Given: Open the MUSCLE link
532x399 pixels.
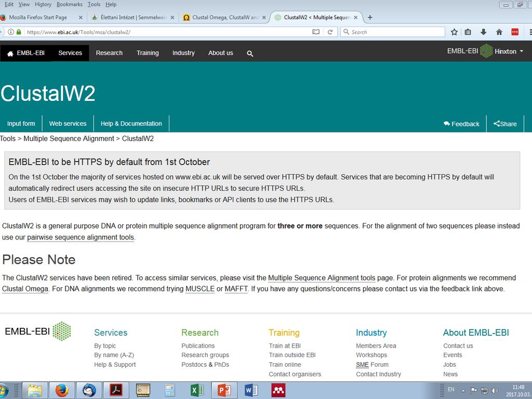Looking at the screenshot, I should point(200,289).
